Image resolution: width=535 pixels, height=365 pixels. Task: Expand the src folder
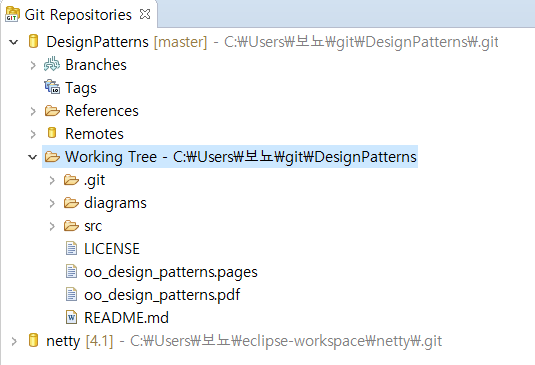[x=52, y=226]
